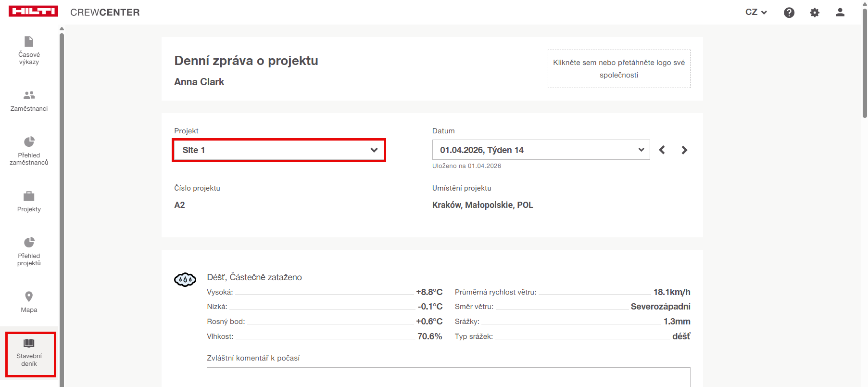Open settings with the gear icon

point(814,13)
